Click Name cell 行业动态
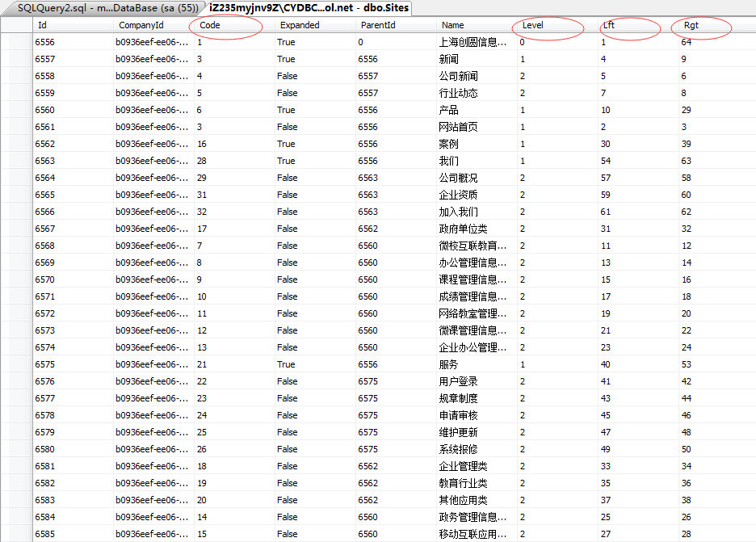 (x=477, y=93)
